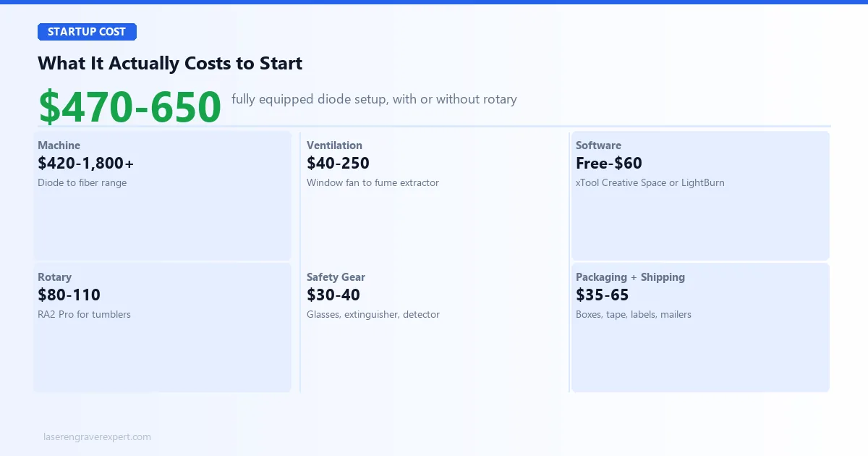This screenshot has height=456, width=868.
Task: Click the text RA2 Pro for tumblers
Action: click(84, 315)
